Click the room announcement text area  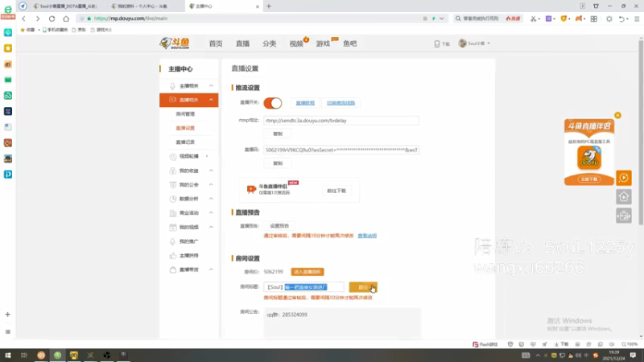[343, 323]
